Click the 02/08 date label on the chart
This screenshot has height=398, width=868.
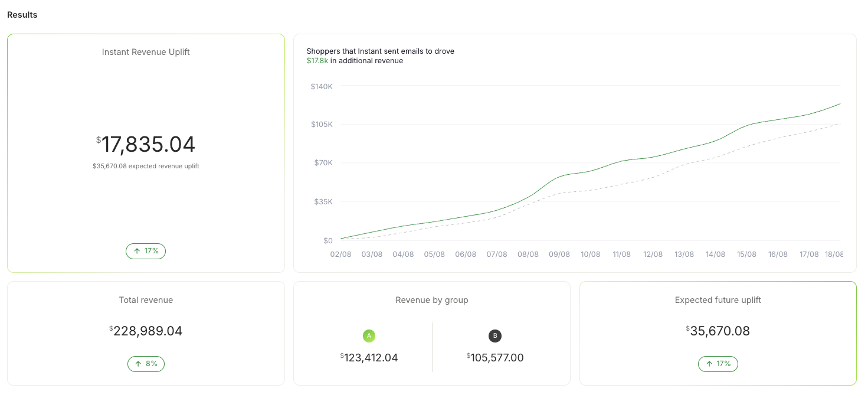tap(340, 255)
